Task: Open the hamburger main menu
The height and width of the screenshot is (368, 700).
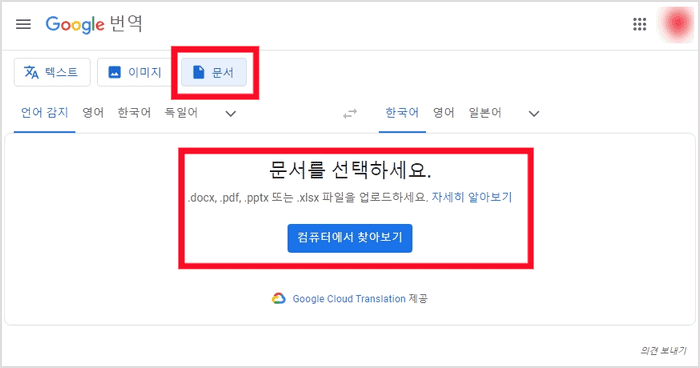Action: click(x=23, y=24)
